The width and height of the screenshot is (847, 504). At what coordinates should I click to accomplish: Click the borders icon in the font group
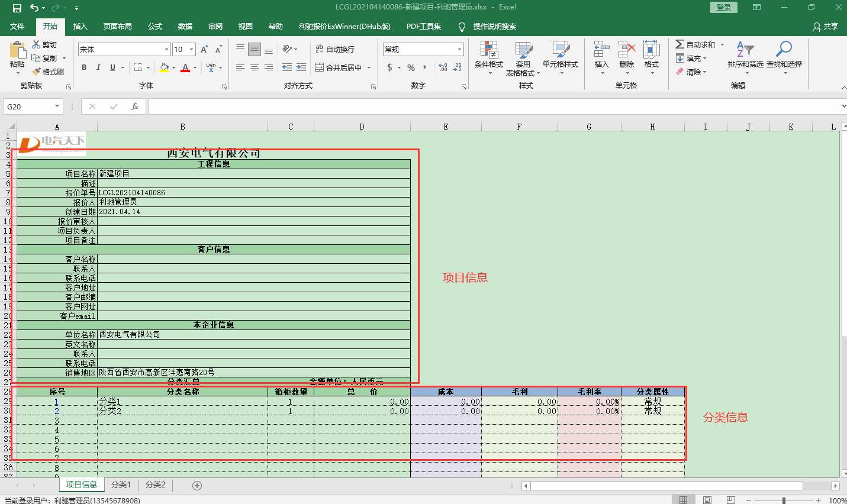tap(138, 67)
